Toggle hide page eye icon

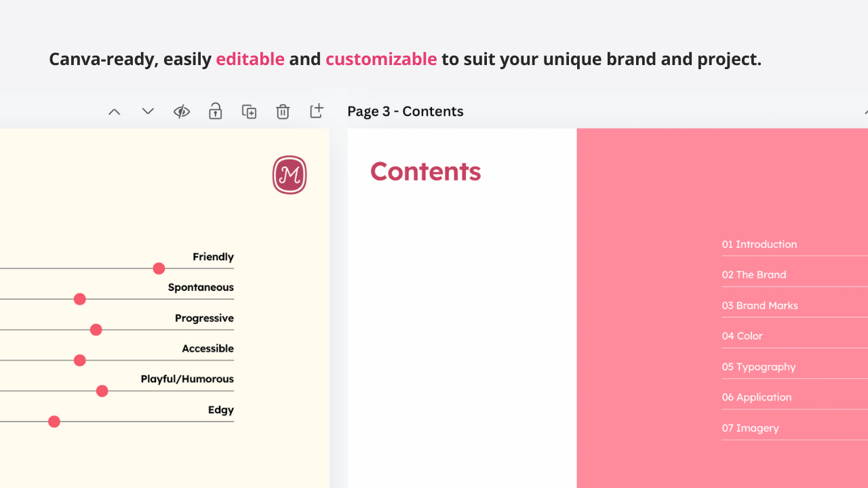click(x=181, y=112)
